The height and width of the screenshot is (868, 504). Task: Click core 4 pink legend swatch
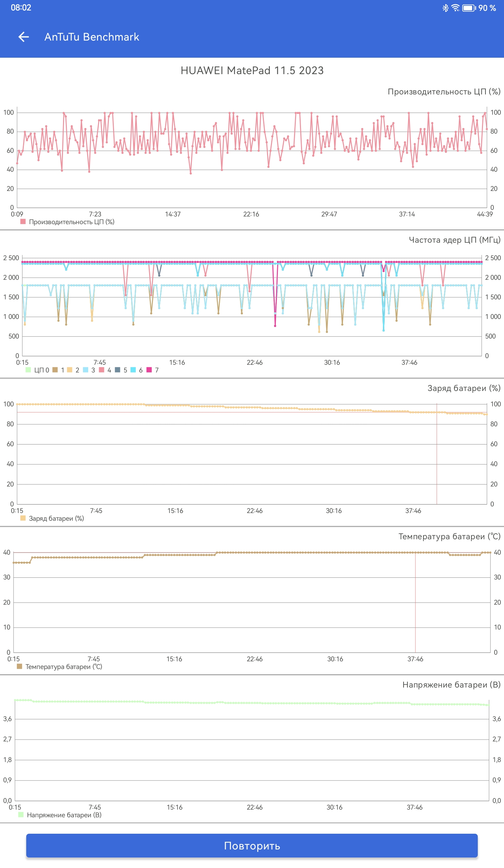101,370
